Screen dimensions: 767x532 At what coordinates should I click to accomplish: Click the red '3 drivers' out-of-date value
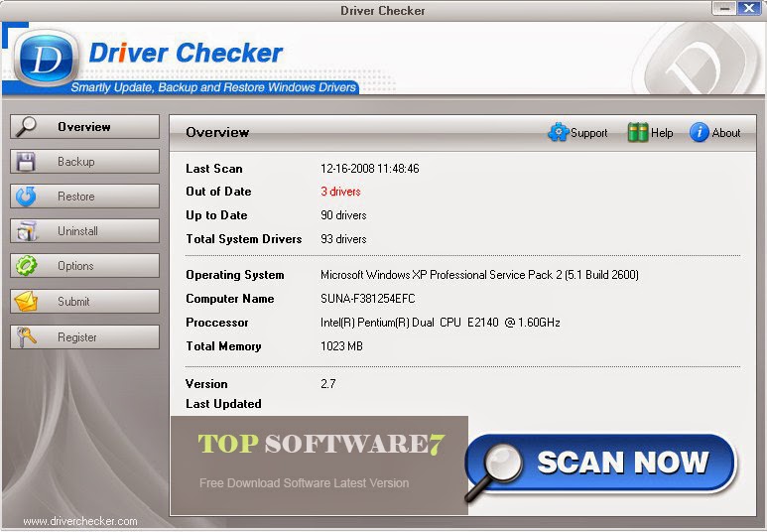pos(340,192)
